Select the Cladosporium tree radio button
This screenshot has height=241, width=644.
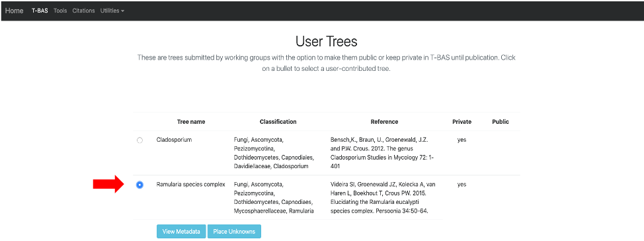tap(140, 140)
